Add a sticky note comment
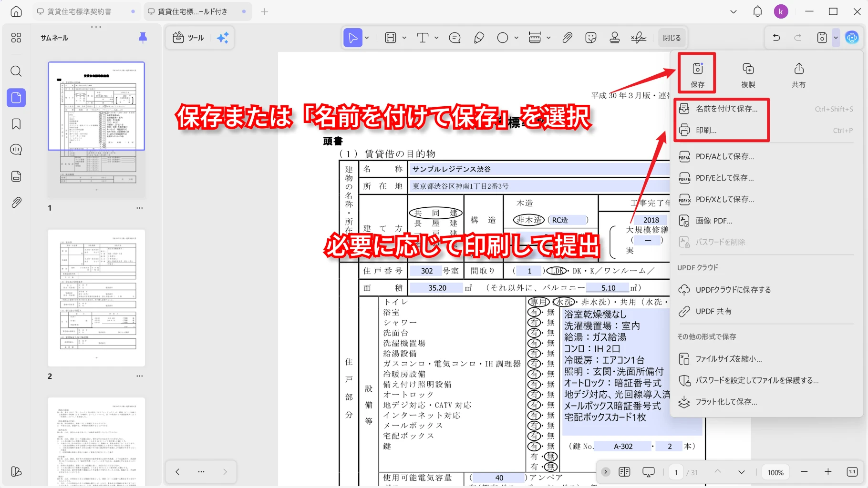 coord(455,38)
